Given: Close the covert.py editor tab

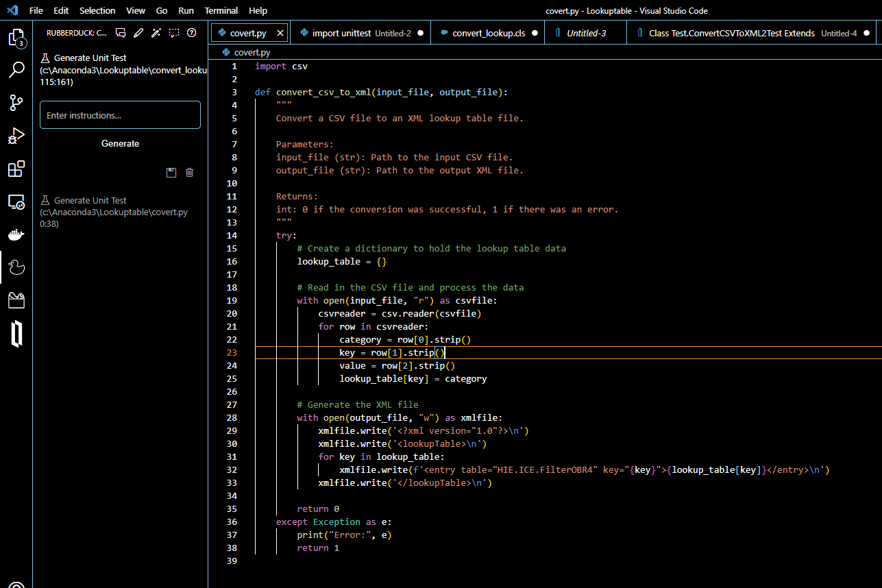Looking at the screenshot, I should [x=280, y=33].
